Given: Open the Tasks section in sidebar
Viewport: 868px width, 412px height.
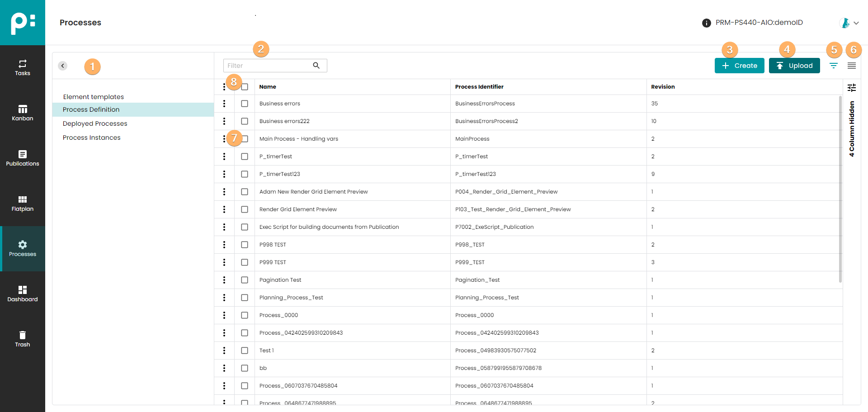Looking at the screenshot, I should point(22,68).
